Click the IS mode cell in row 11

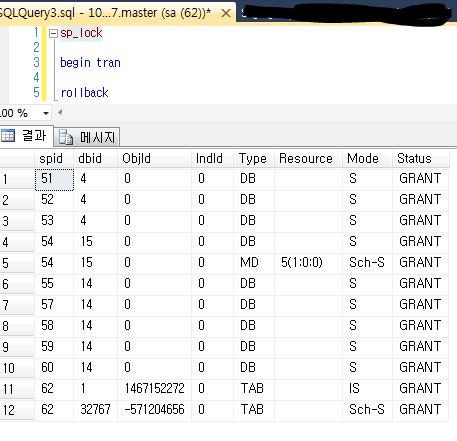pyautogui.click(x=367, y=389)
